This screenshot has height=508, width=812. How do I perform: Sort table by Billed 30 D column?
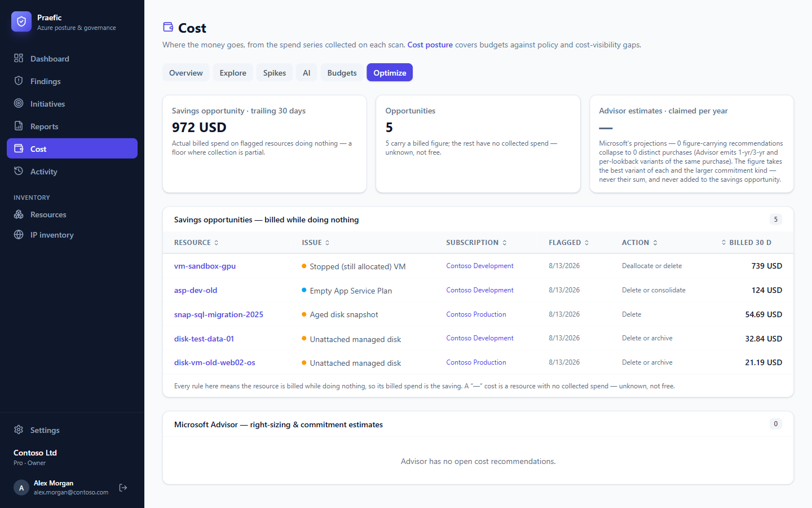[x=747, y=243]
